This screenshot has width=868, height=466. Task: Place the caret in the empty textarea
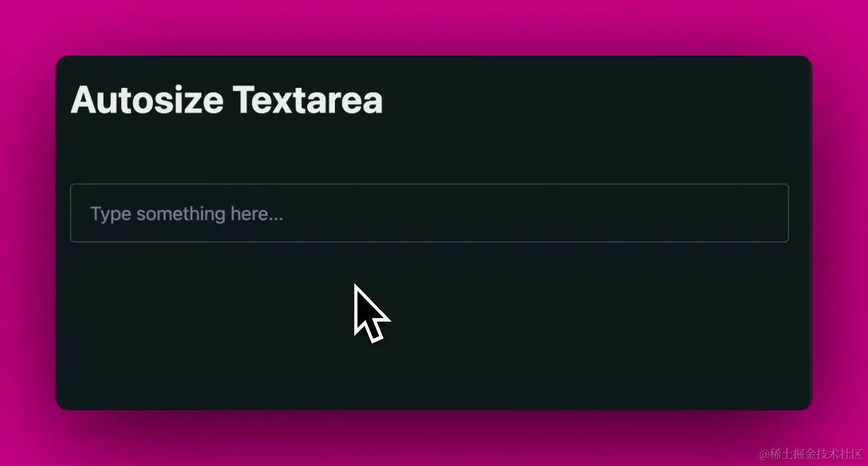coord(429,213)
